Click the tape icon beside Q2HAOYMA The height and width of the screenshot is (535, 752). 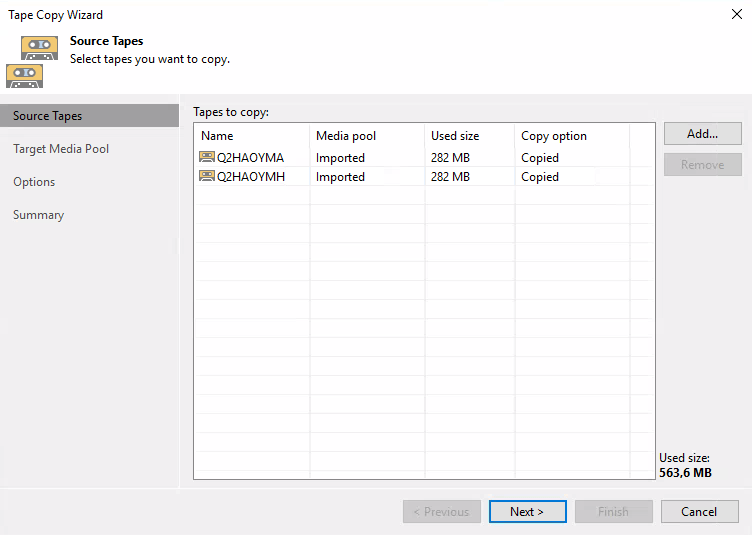[x=207, y=157]
